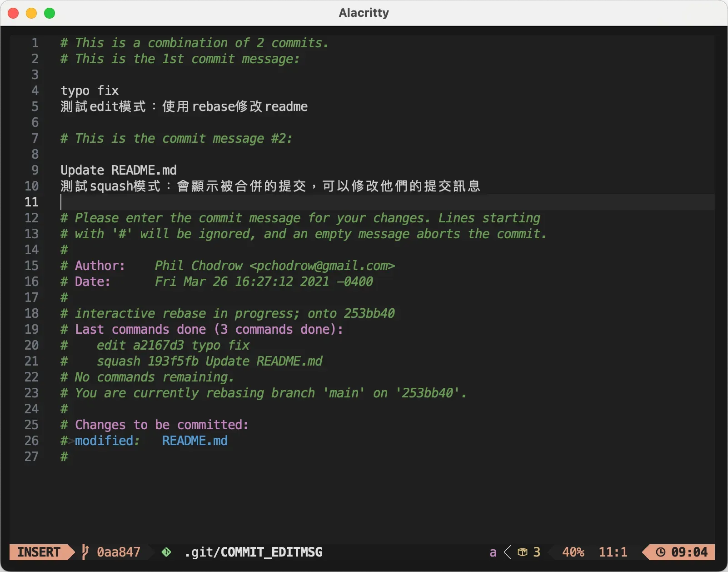The image size is (728, 572).
Task: Click README.md filename on line 26
Action: click(195, 441)
